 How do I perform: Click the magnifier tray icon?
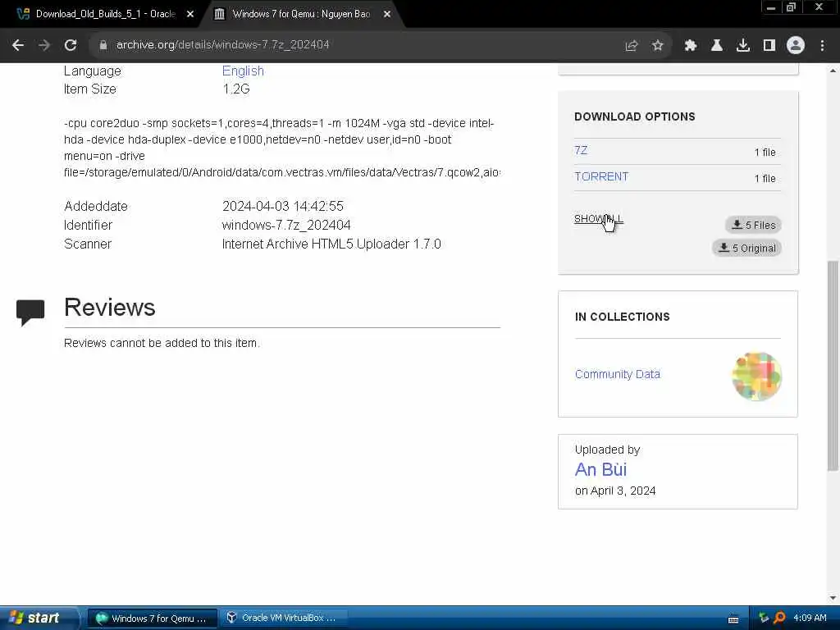[x=779, y=618]
